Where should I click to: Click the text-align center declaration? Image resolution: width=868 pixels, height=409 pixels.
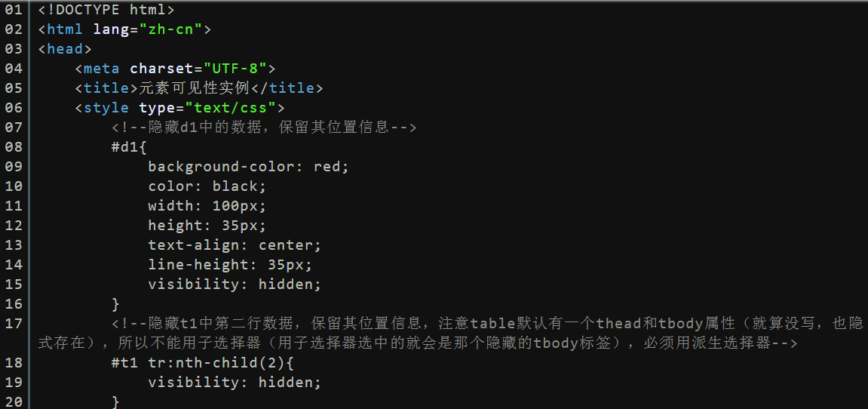tap(235, 245)
